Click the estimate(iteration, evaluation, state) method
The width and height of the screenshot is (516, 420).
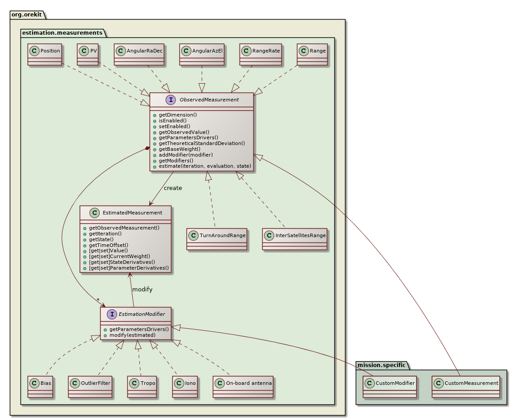[x=205, y=166]
